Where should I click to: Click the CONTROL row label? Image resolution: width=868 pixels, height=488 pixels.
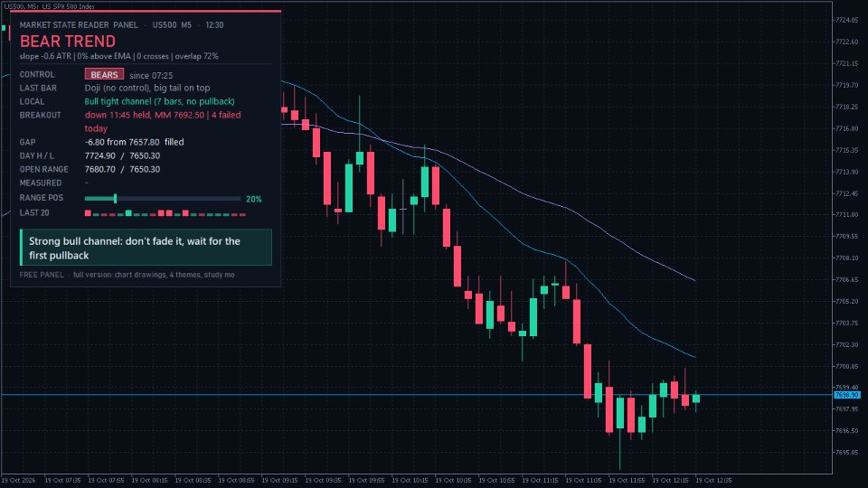[x=37, y=74]
